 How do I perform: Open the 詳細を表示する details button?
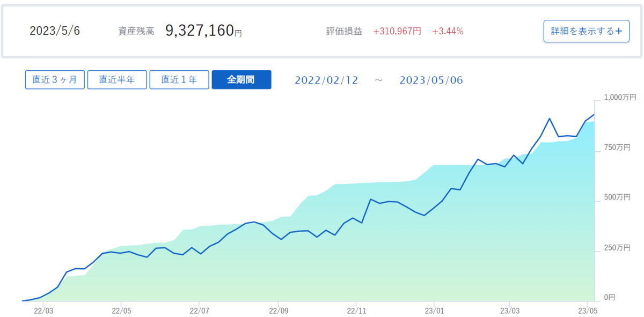point(586,31)
